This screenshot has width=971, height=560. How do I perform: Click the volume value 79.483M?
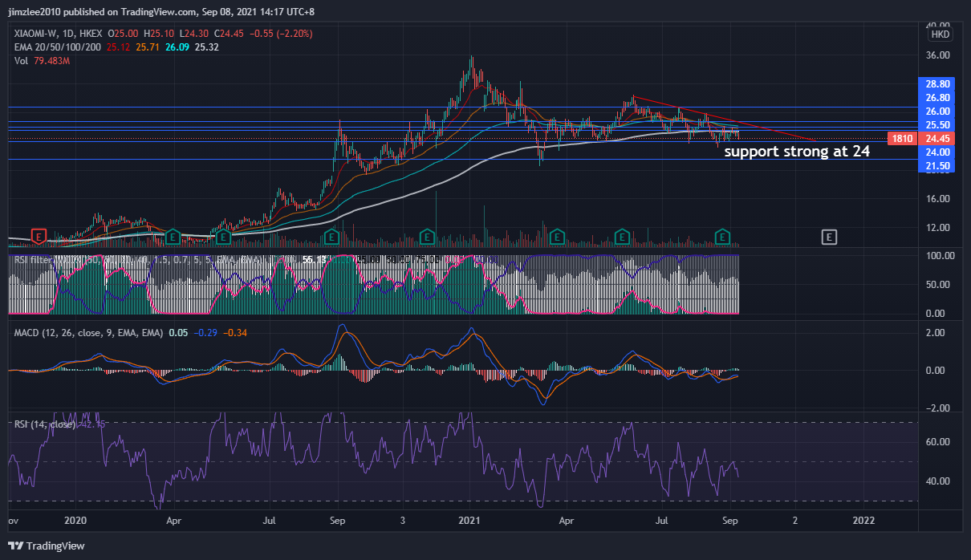51,61
